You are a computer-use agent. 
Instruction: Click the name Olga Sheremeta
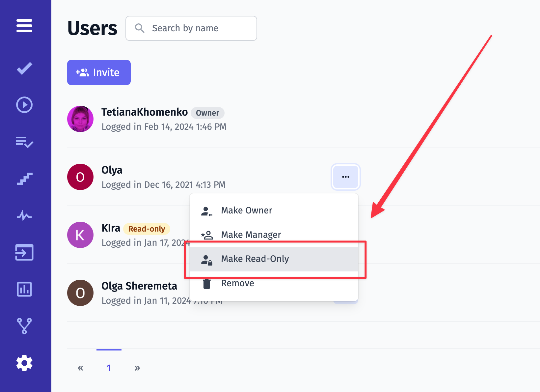coord(139,286)
